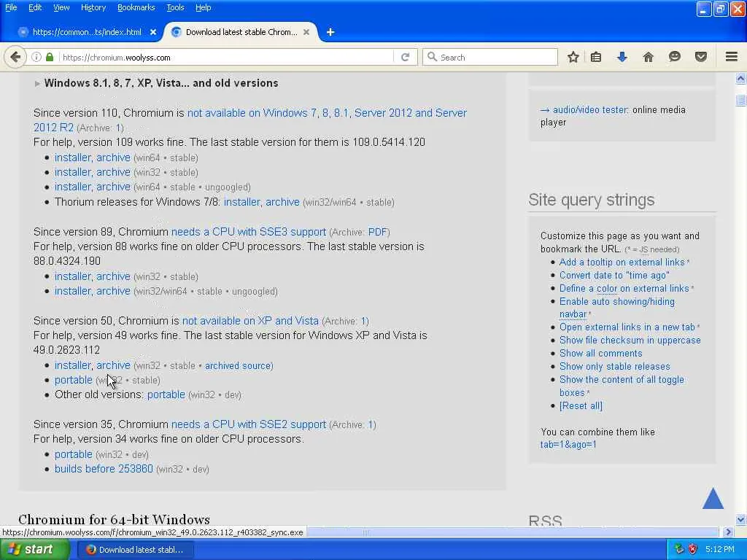Open 'needs a CPU with SSE2 support' link
This screenshot has width=747, height=560.
[249, 424]
